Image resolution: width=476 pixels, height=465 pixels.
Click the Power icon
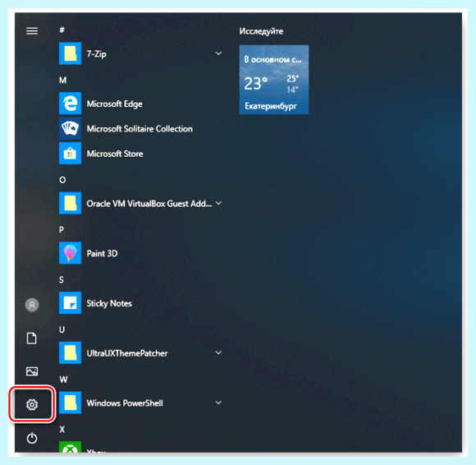[32, 438]
